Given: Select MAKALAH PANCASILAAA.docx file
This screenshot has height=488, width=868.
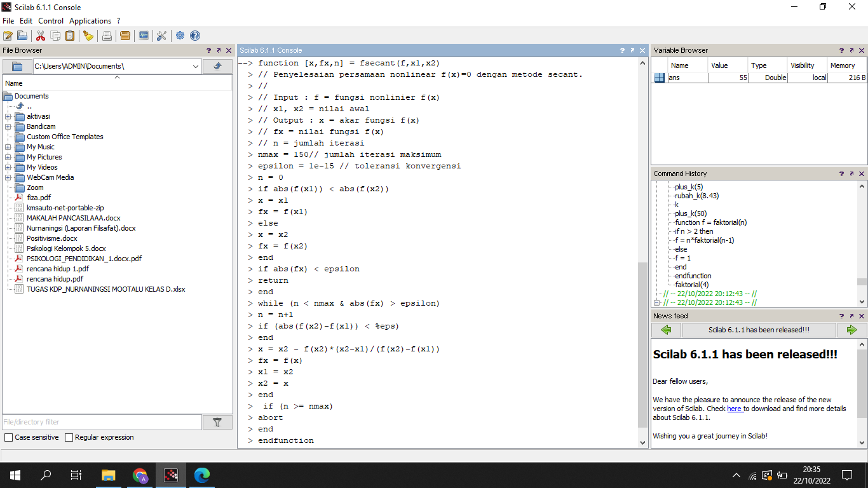Looking at the screenshot, I should (x=73, y=218).
